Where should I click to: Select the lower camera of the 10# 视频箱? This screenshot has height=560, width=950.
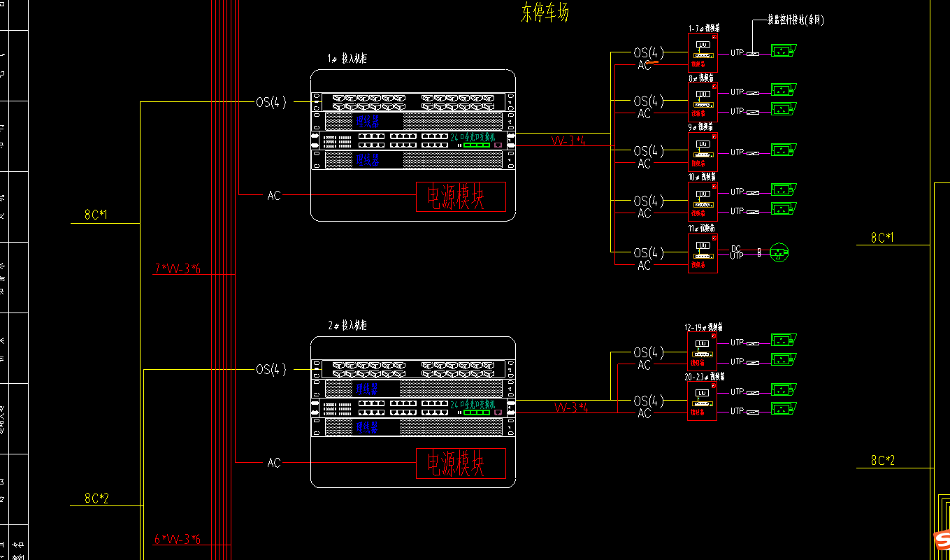click(x=784, y=208)
